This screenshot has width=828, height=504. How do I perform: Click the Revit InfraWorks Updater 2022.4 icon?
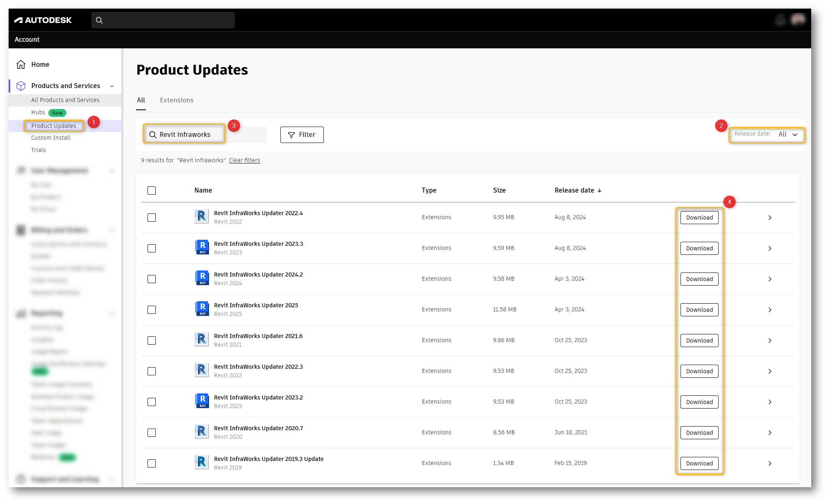[x=202, y=217]
